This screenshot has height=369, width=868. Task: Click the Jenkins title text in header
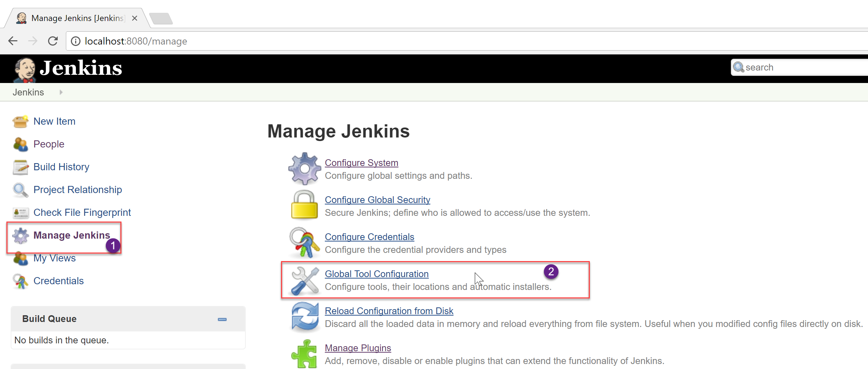81,68
